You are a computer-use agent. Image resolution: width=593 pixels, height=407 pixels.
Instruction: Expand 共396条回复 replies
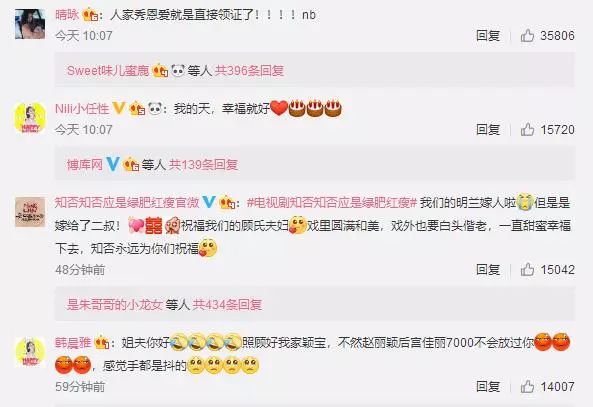249,71
